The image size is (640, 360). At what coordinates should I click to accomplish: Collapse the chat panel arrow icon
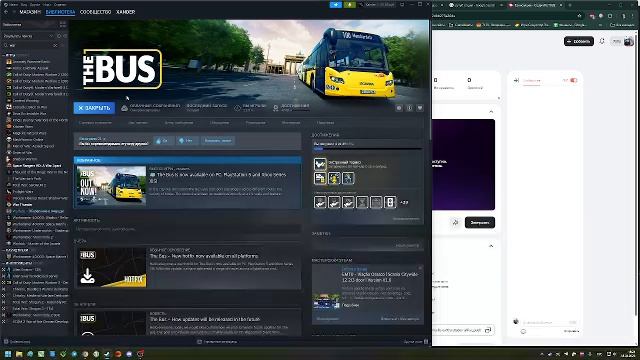click(x=516, y=80)
